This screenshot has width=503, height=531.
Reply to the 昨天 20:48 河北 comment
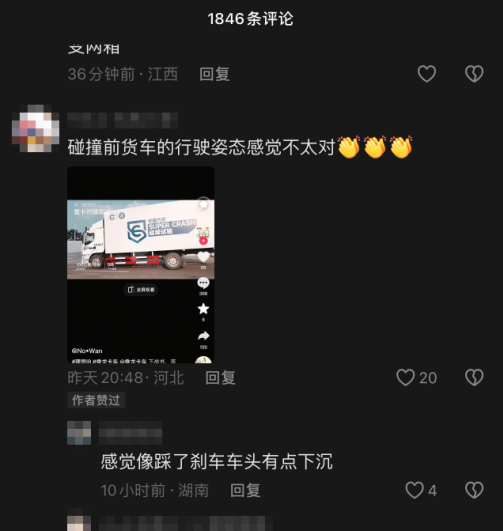click(x=221, y=378)
